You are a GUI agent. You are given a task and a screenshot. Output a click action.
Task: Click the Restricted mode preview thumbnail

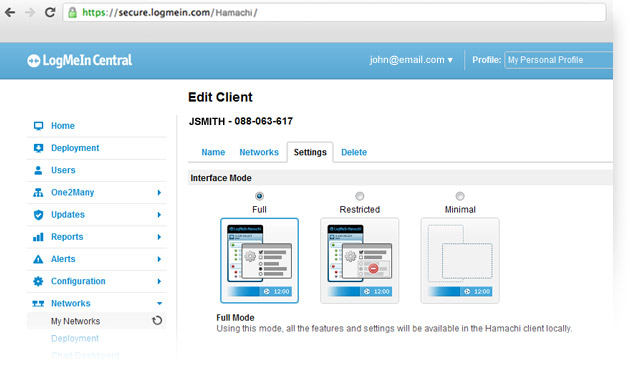[x=360, y=261]
